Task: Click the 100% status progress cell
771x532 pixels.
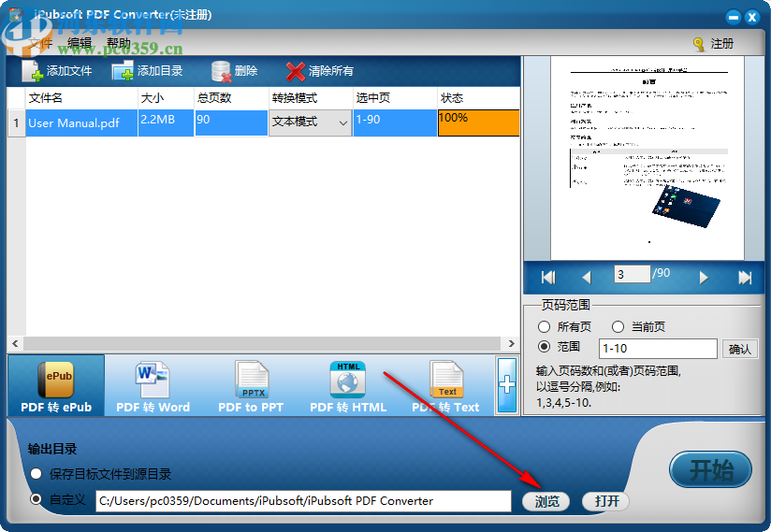Action: pyautogui.click(x=478, y=122)
